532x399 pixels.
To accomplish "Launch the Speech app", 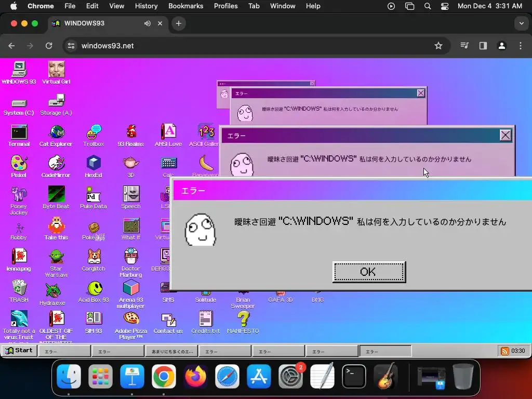I will pyautogui.click(x=131, y=197).
